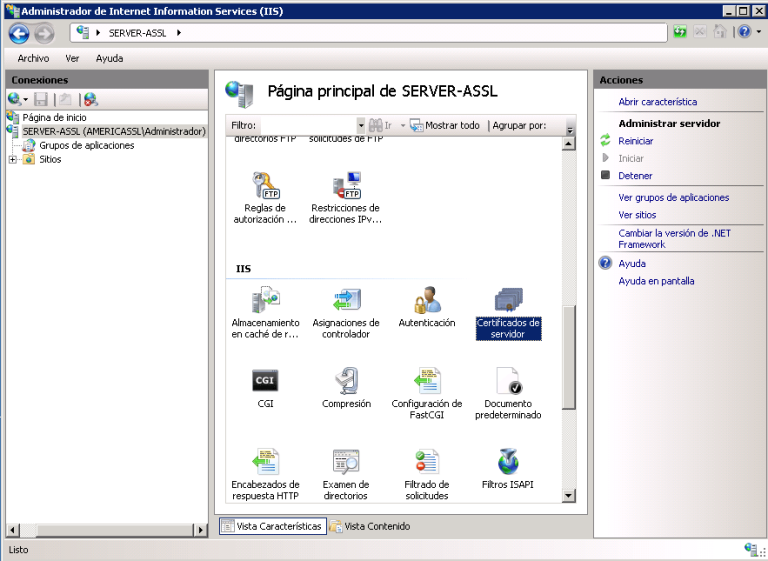This screenshot has height=561, width=768.
Task: Expand the Sitios tree node
Action: pyautogui.click(x=12, y=160)
